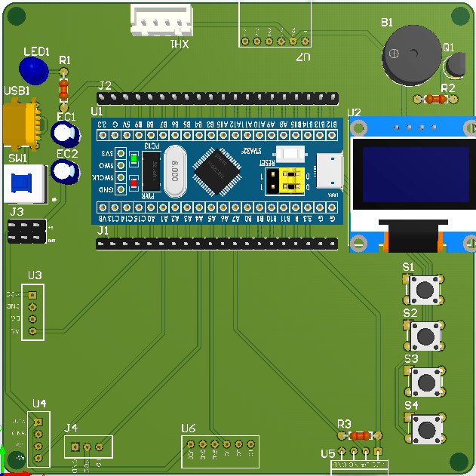Click the EC1 electrolytic capacitor
The height and width of the screenshot is (476, 476).
click(65, 134)
